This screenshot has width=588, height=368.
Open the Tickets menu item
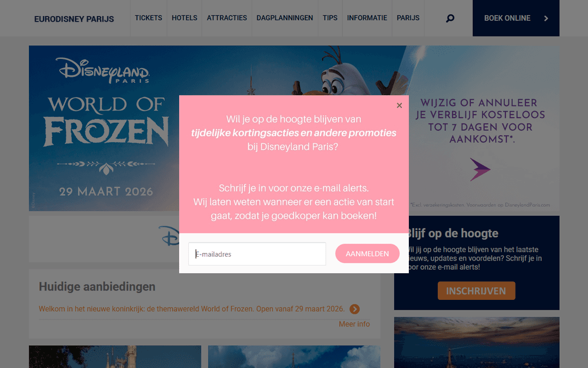click(149, 18)
